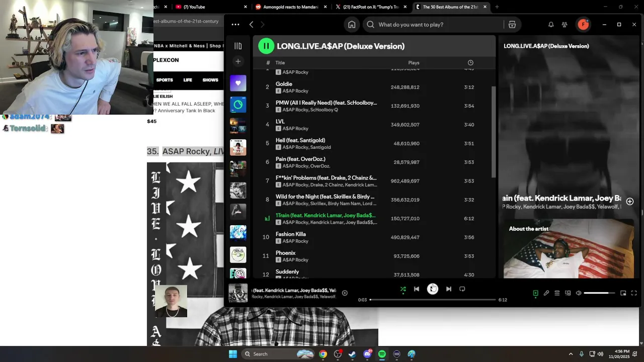Screen dimensions: 644x362
Task: Click taskbar Search box
Action: point(278,354)
